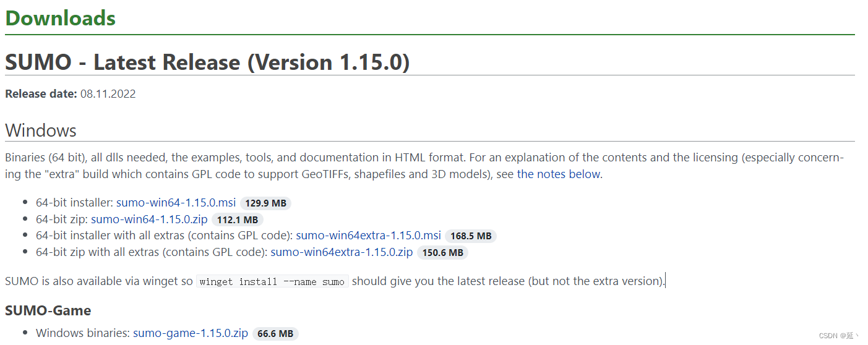Viewport: 868px width, 345px height.
Task: Click the SUMO-Game section heading
Action: tap(48, 310)
